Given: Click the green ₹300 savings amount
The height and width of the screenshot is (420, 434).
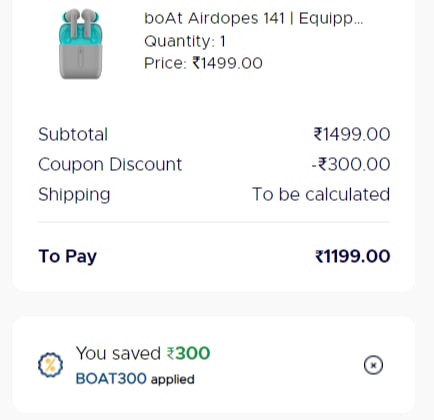Looking at the screenshot, I should pyautogui.click(x=188, y=353).
